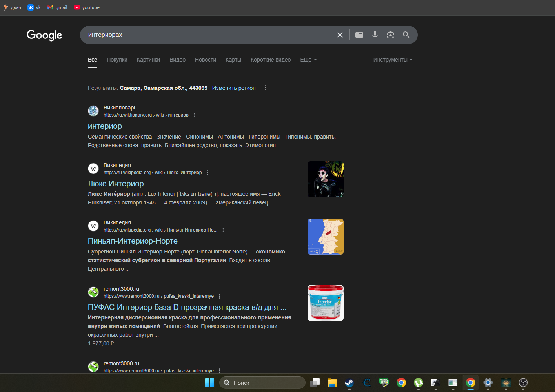Switch to the Короткие видео tab
Viewport: 555px width, 392px height.
coord(271,60)
